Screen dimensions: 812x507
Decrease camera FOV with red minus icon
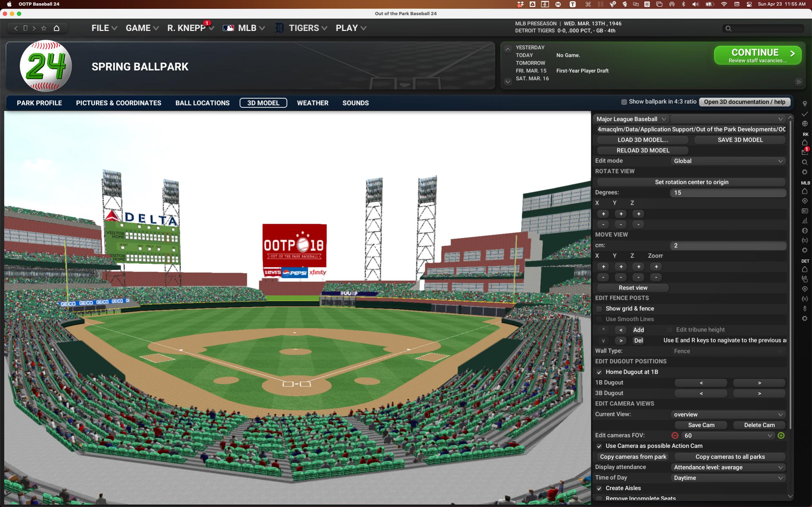[675, 435]
